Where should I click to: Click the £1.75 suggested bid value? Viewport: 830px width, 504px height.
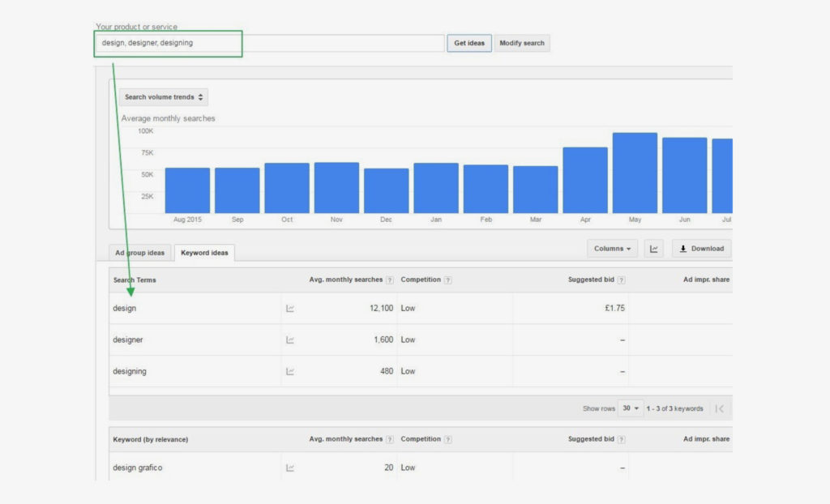[614, 308]
